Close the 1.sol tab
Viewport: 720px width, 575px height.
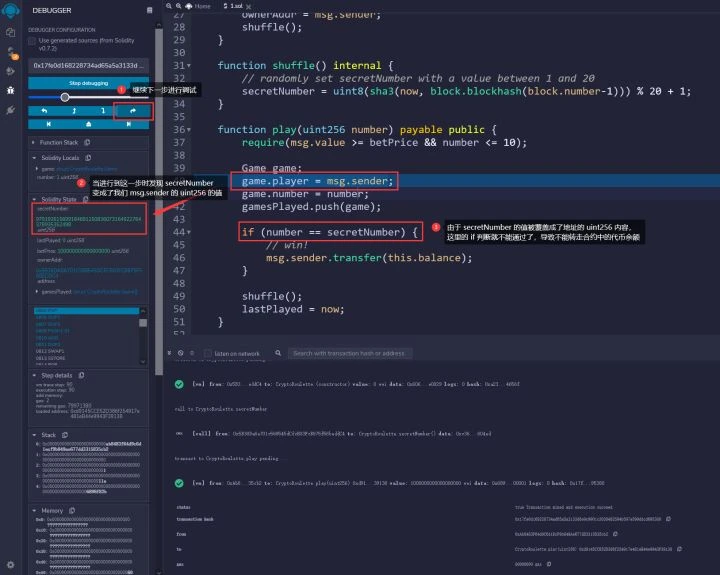[248, 6]
